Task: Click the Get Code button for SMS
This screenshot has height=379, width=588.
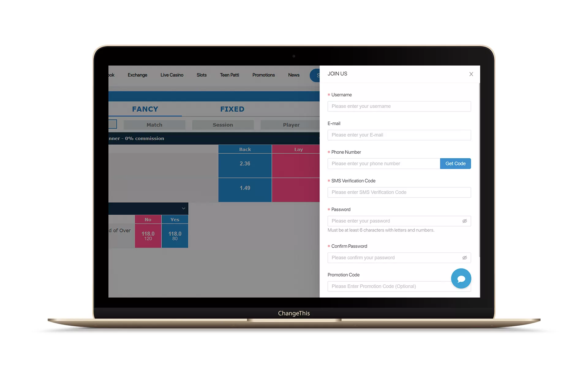Action: tap(456, 163)
